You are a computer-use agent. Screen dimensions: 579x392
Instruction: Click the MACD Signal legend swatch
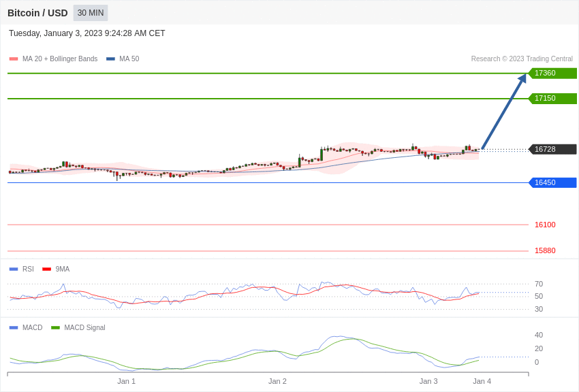pyautogui.click(x=55, y=327)
